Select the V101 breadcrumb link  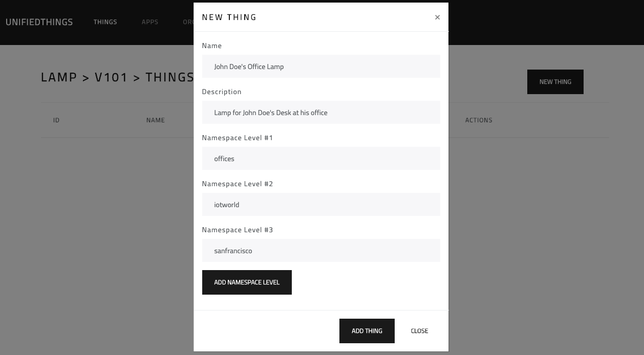tap(112, 77)
